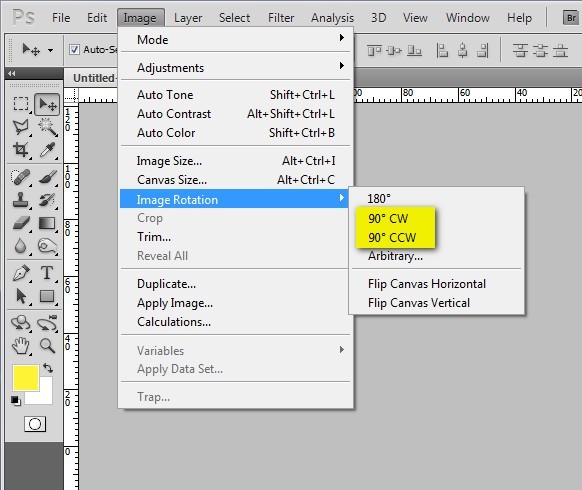Select the 3D Orbit camera tool
This screenshot has width=582, height=490.
click(47, 323)
